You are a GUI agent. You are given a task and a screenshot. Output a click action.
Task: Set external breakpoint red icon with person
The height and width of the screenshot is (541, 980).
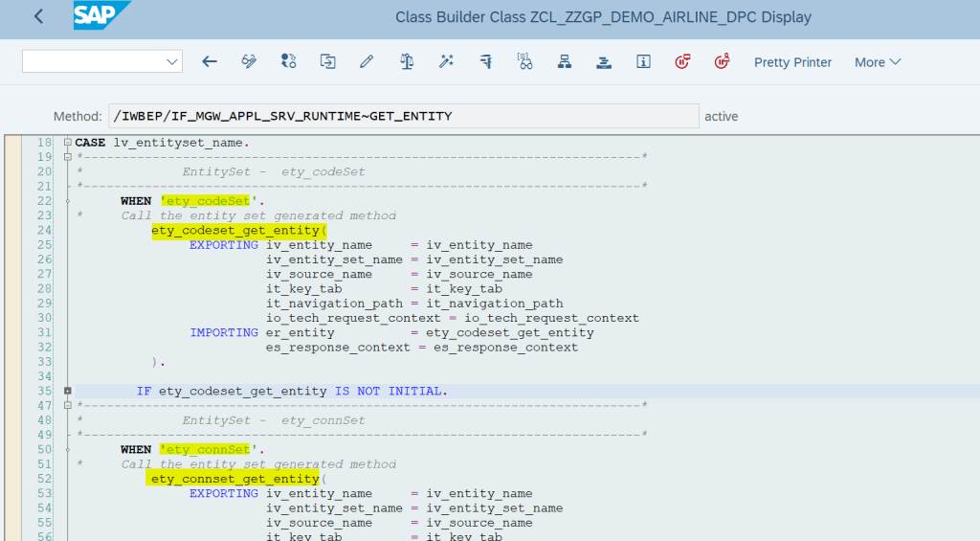(722, 61)
